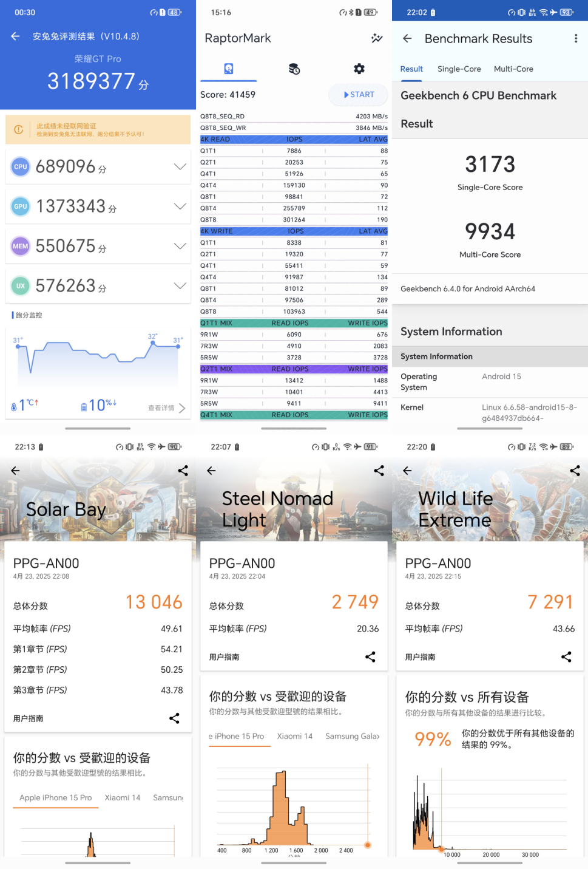Click Steel Nomad Light score 2 749
This screenshot has height=869, width=588.
pos(356,602)
